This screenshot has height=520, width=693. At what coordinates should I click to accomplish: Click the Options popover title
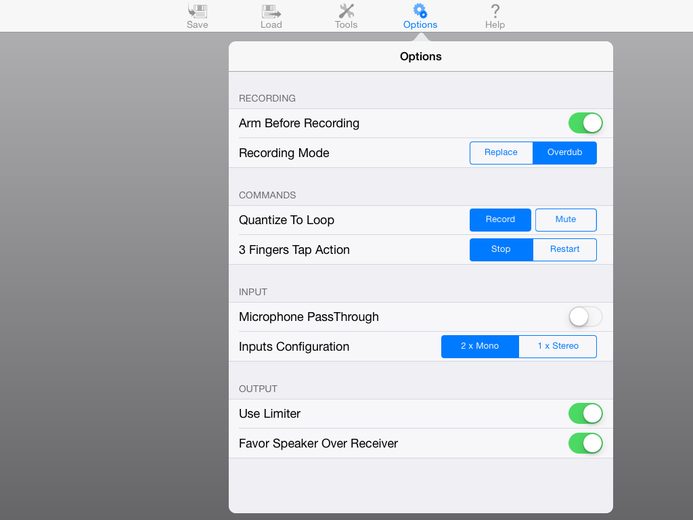421,57
